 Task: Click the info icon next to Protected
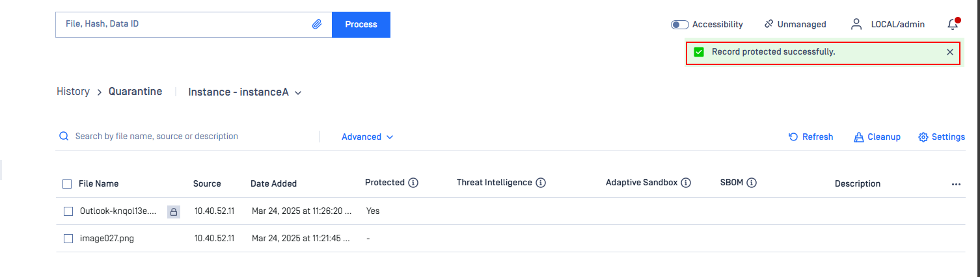coord(413,183)
